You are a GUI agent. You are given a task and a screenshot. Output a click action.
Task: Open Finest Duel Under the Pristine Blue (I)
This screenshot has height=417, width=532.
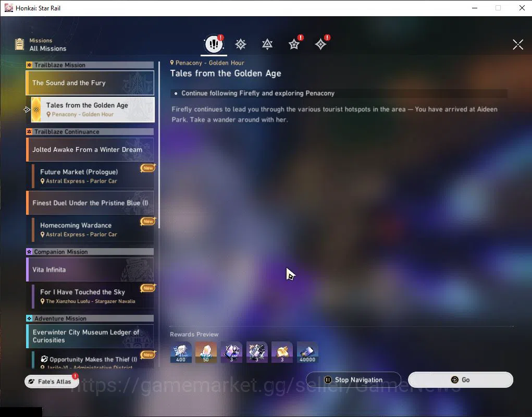coord(90,203)
